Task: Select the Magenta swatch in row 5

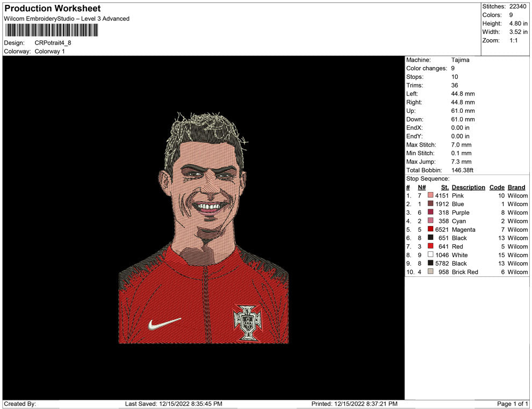Action: 430,229
